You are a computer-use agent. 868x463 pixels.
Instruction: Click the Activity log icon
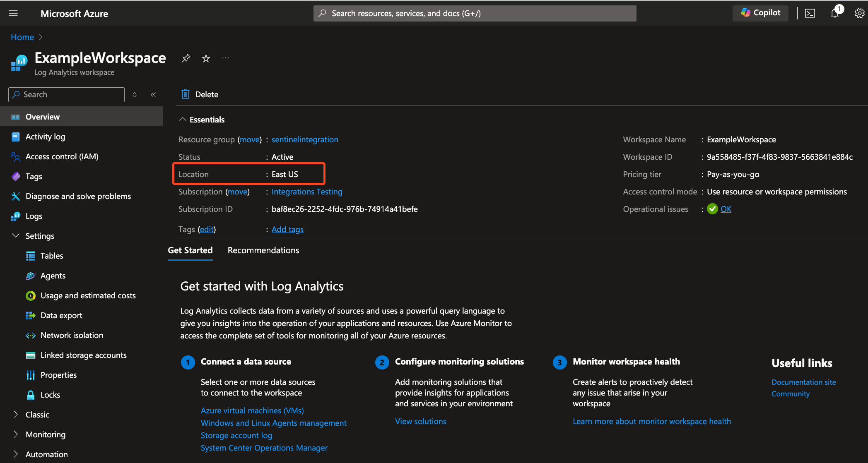(x=16, y=137)
